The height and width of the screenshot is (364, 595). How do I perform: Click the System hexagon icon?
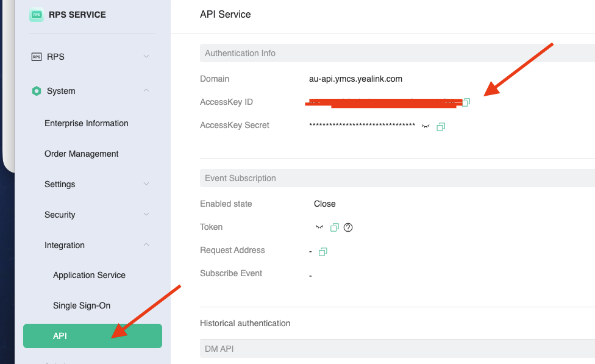click(x=36, y=91)
